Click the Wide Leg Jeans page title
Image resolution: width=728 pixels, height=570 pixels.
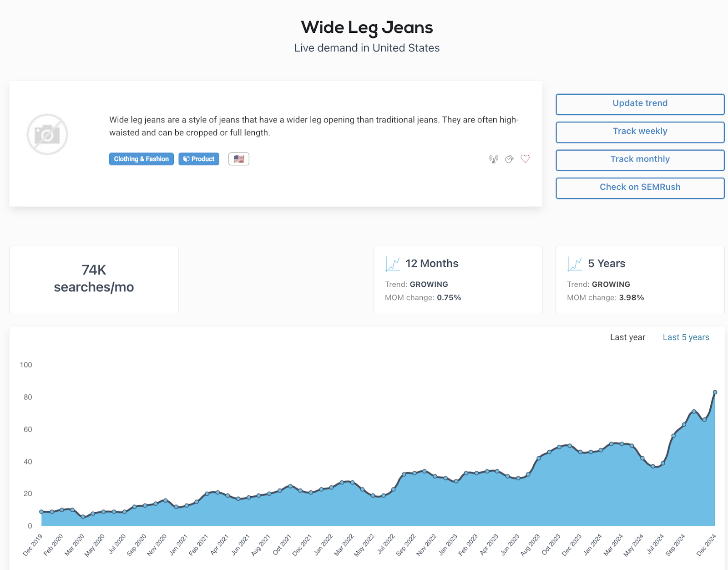[367, 28]
